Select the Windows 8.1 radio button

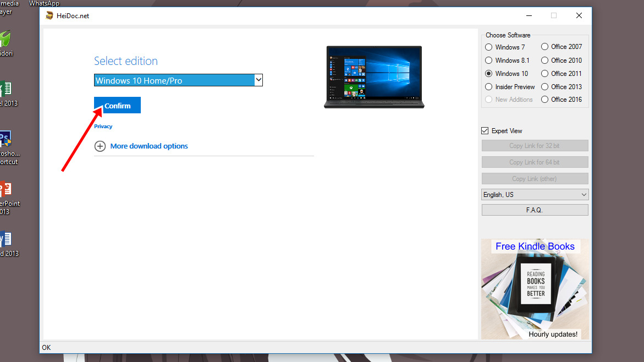click(x=489, y=61)
